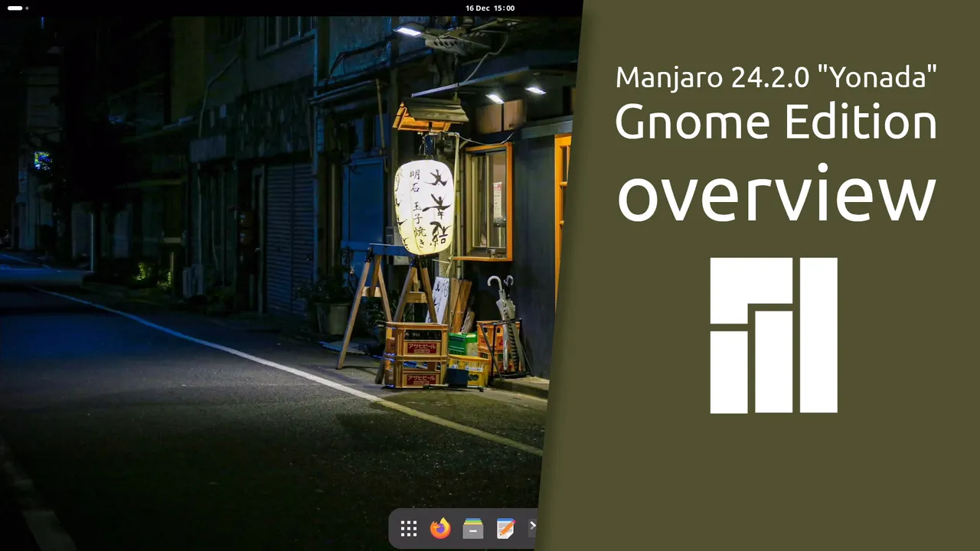Launch Firefox from the dock
This screenshot has width=980, height=551.
click(x=440, y=529)
